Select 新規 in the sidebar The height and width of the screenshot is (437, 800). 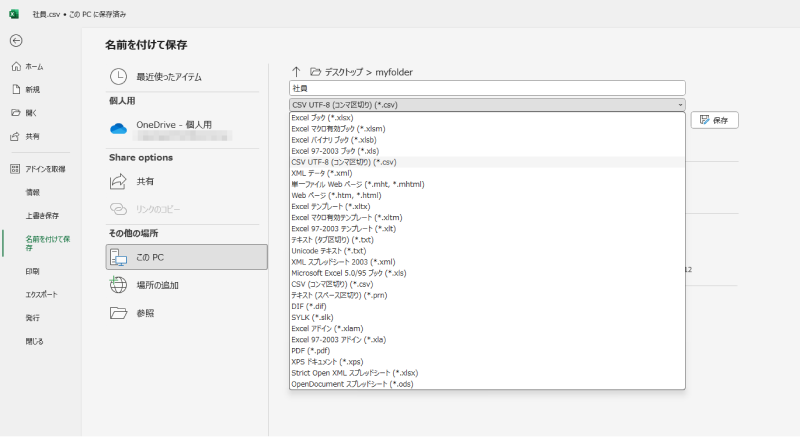click(x=27, y=90)
